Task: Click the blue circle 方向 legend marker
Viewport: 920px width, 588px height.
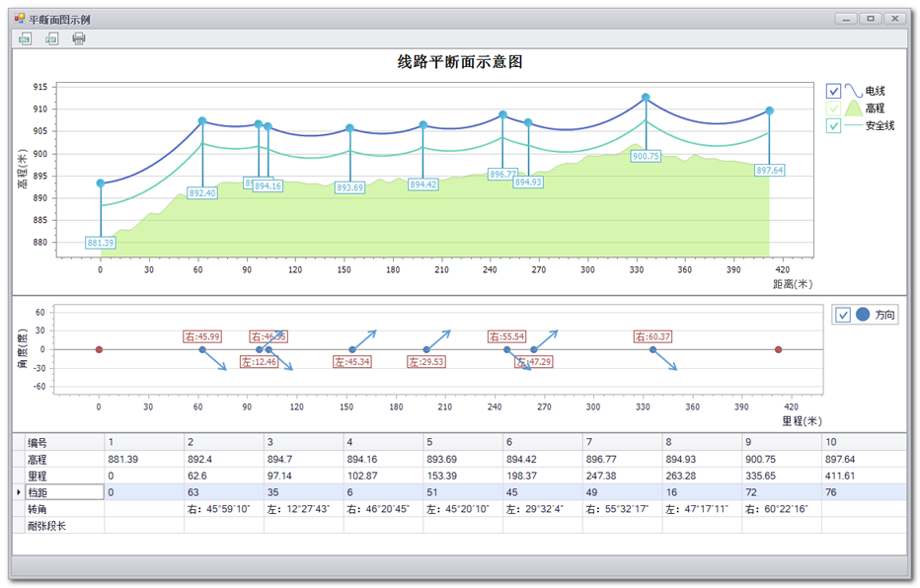Action: point(863,315)
